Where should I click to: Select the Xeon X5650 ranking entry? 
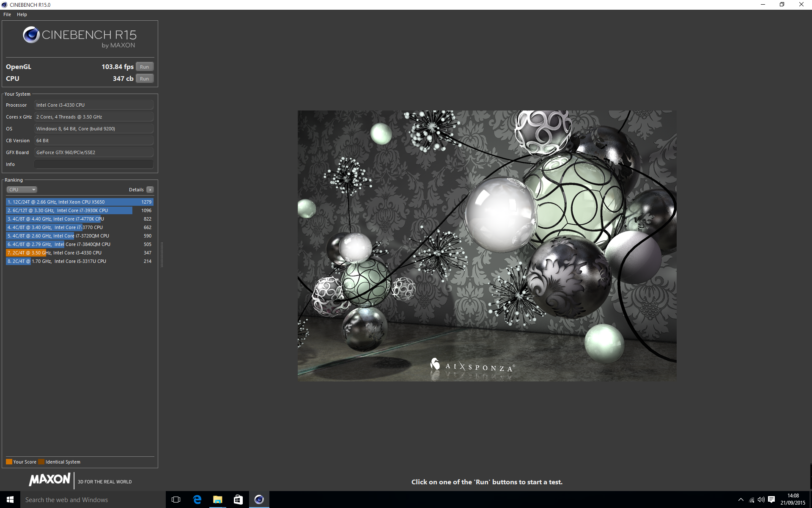click(80, 202)
